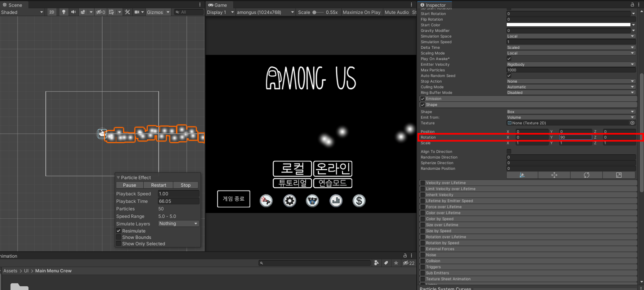The height and width of the screenshot is (290, 644).
Task: Open the Emitter Velocity Rigidbody dropdown
Action: coord(571,64)
